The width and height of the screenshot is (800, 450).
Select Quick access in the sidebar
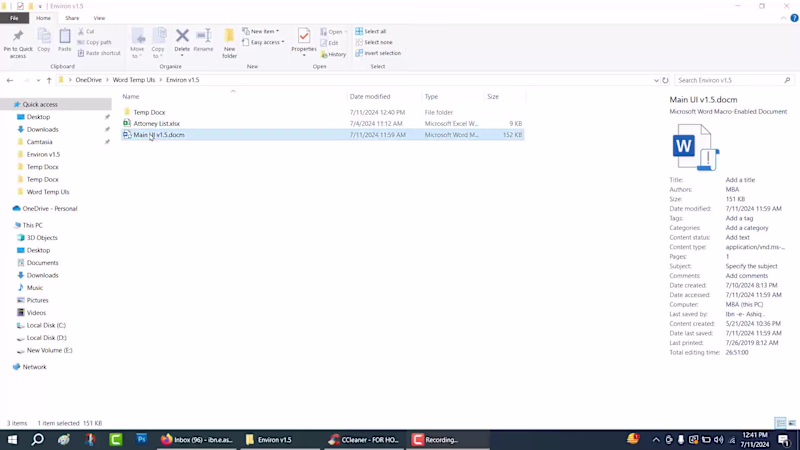pos(40,105)
